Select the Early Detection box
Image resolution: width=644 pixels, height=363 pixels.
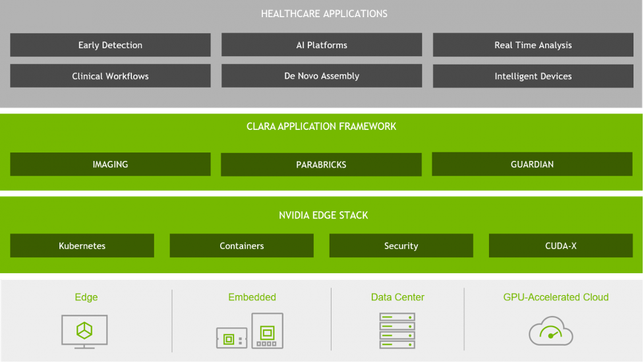[111, 45]
